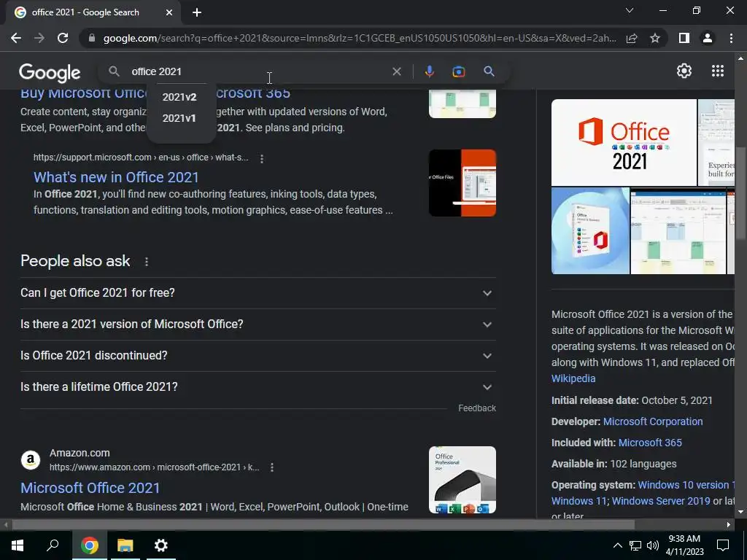Click the horizontal scrollbar thumb
Image resolution: width=747 pixels, height=560 pixels.
pos(323,525)
